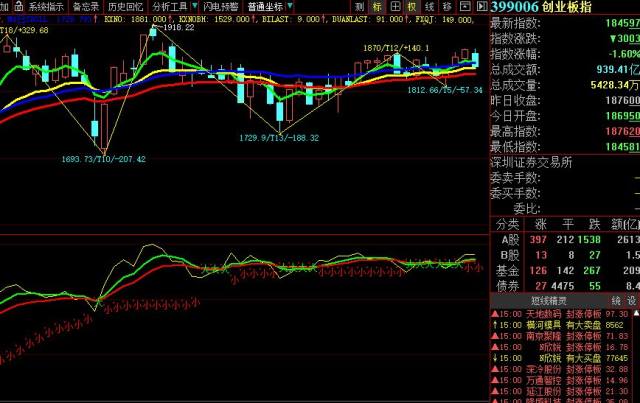
Task: Click the window panel icon in toolbar
Action: [464, 6]
